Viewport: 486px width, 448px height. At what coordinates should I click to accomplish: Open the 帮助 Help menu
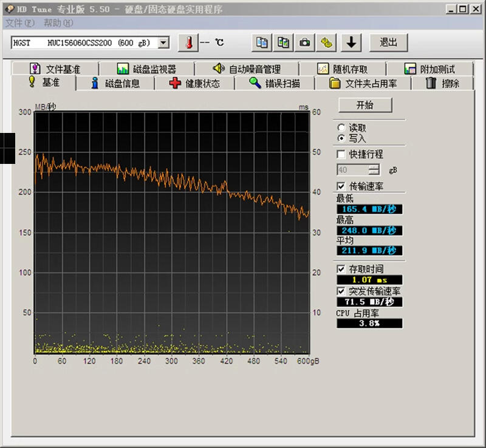click(x=58, y=23)
